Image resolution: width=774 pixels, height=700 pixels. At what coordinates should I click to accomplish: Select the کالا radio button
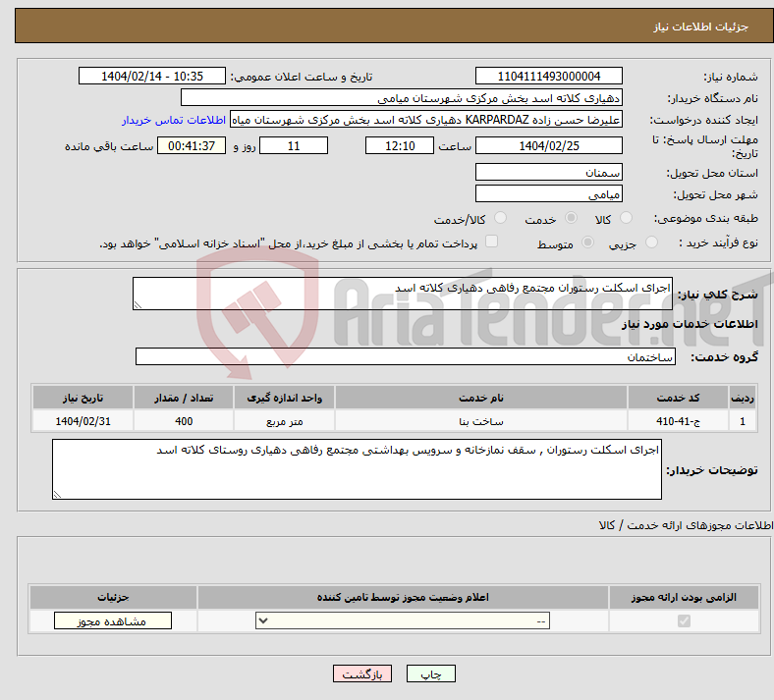point(626,218)
